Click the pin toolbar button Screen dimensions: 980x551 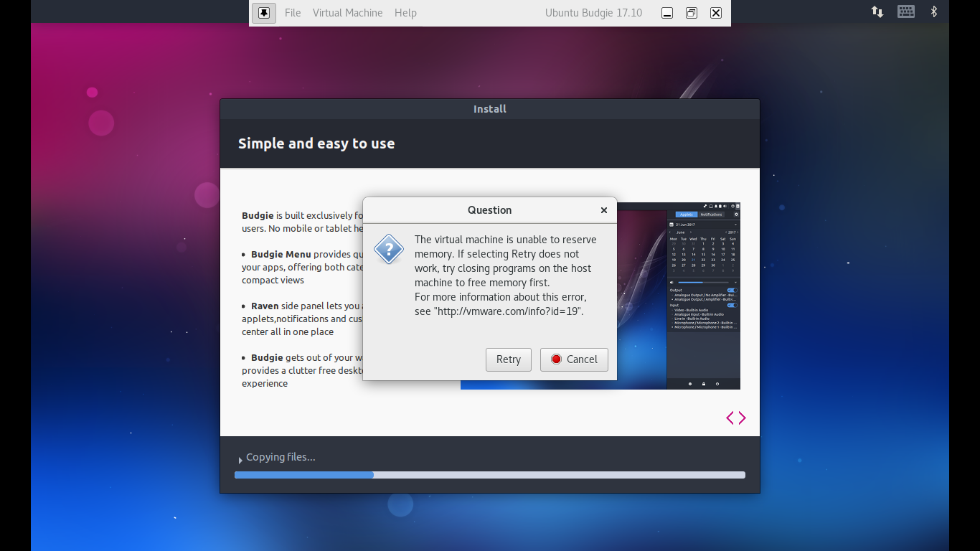point(264,13)
